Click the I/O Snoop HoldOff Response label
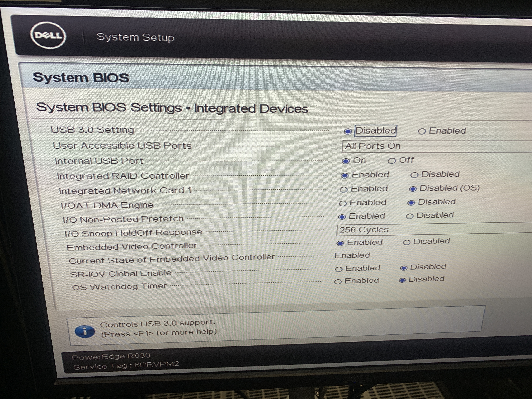Image resolution: width=532 pixels, height=399 pixels. point(134,233)
